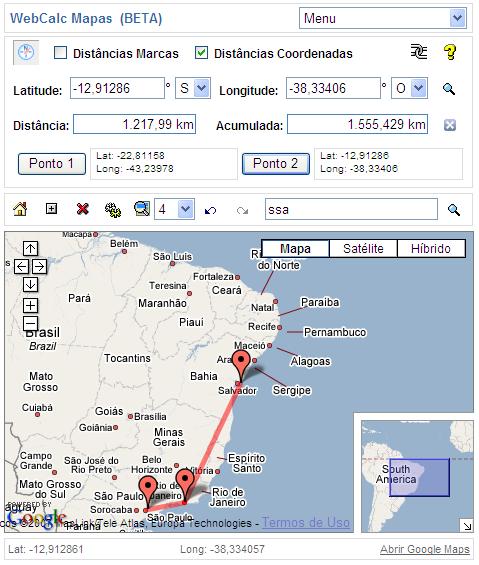The image size is (479, 565).
Task: Click the compass icon beside Distâncias Marcas
Action: pos(26,53)
